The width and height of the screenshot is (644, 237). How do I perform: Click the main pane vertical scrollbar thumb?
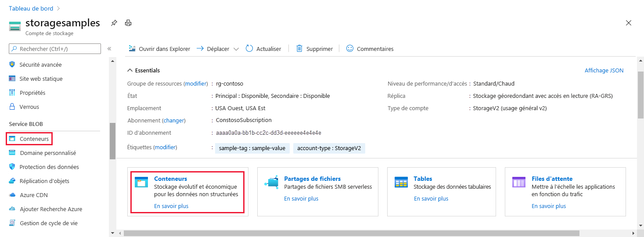640,94
